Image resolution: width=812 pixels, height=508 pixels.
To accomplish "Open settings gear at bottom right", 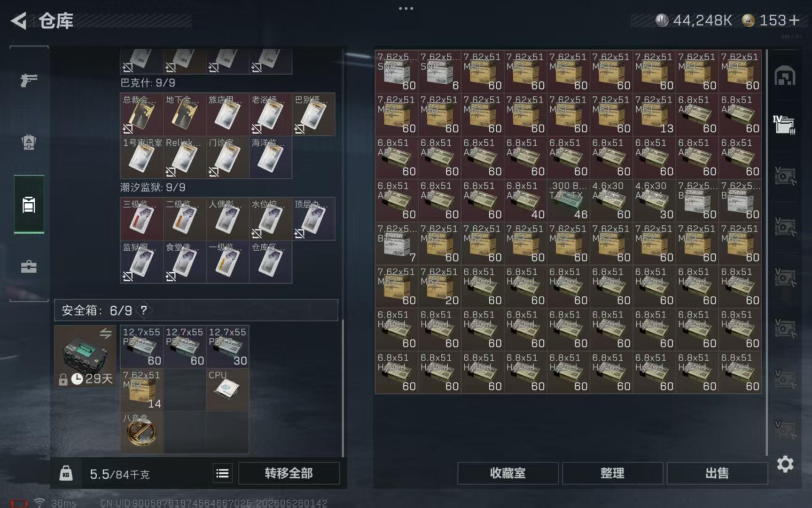I will (x=785, y=465).
